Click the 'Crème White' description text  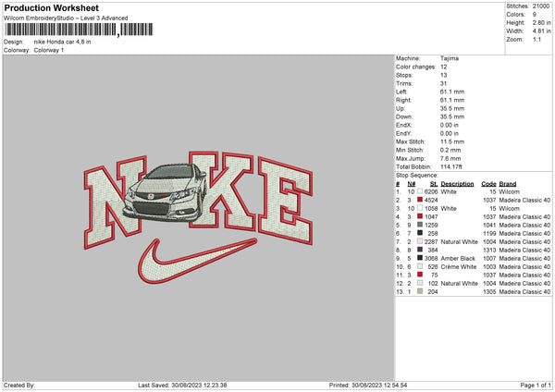[459, 267]
